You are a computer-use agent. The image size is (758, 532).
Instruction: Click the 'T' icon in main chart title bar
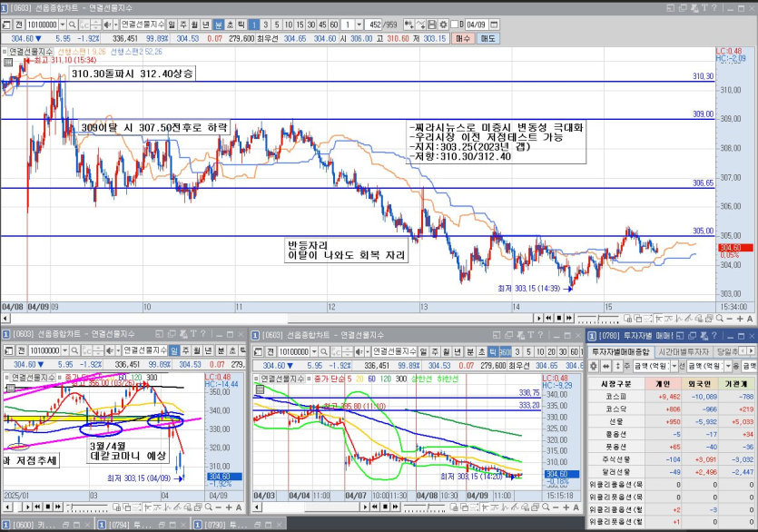[704, 8]
